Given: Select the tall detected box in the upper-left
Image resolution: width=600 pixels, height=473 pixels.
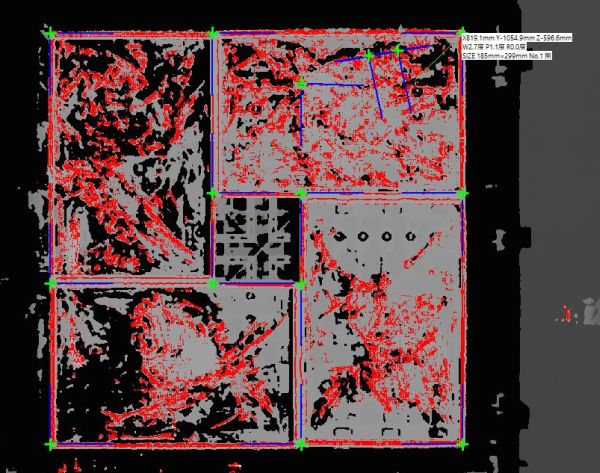Looking at the screenshot, I should tap(130, 155).
